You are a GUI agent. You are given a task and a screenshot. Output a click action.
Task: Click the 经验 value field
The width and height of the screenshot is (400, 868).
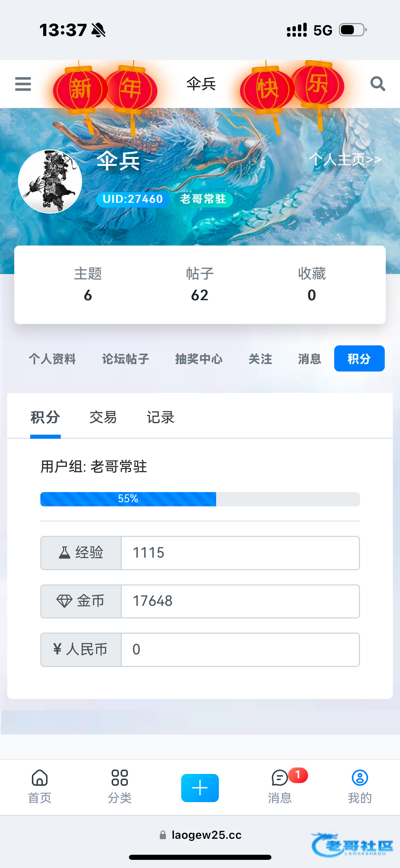[240, 553]
